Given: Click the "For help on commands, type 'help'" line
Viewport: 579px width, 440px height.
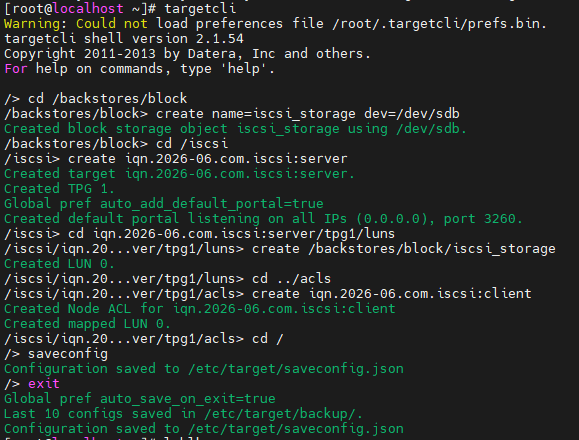Looking at the screenshot, I should pyautogui.click(x=140, y=69).
